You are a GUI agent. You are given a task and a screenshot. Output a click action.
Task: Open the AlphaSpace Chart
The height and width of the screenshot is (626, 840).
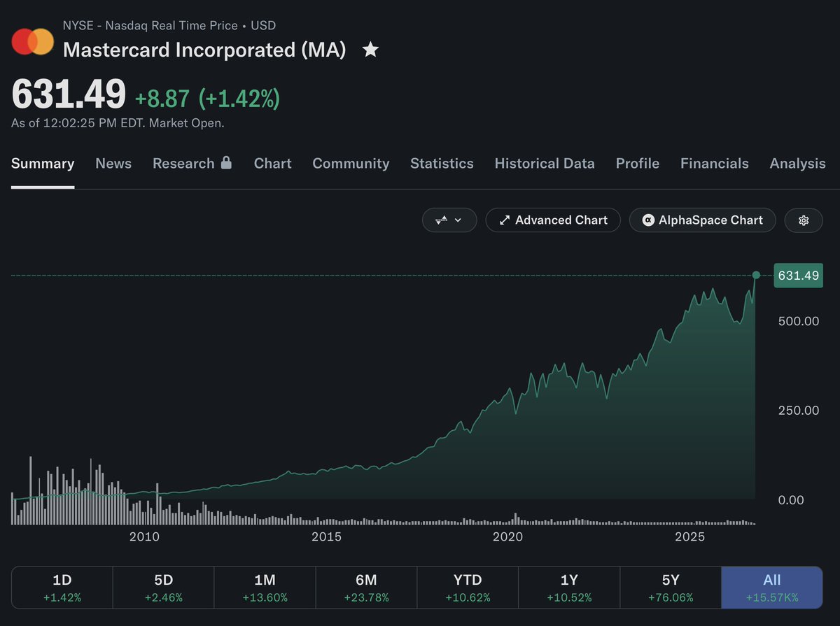pos(702,220)
